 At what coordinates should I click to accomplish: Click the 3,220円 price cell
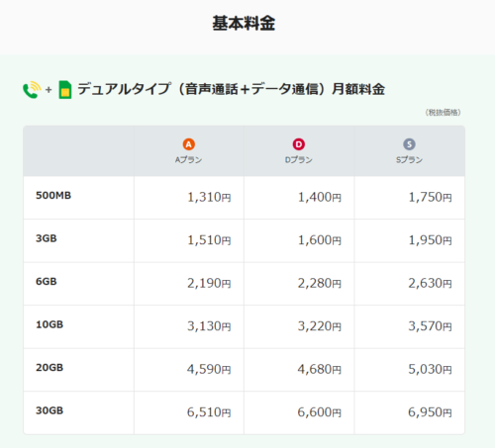pyautogui.click(x=299, y=326)
